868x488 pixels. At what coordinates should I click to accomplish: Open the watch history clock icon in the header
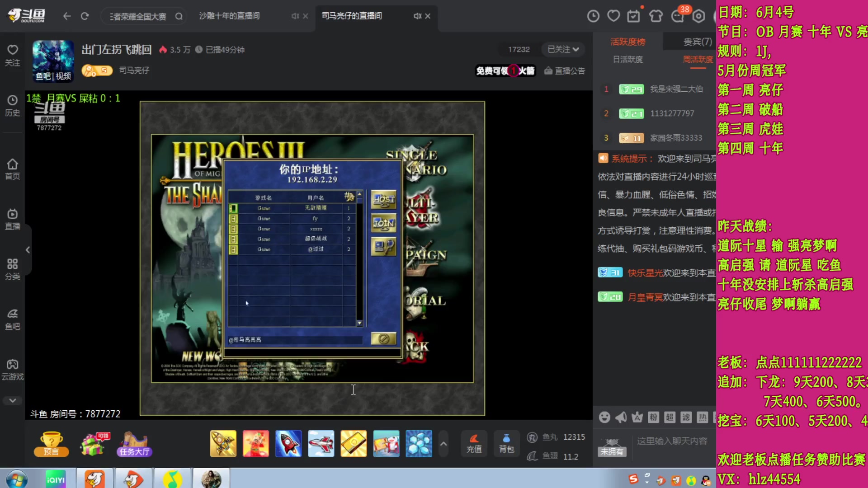click(x=593, y=16)
